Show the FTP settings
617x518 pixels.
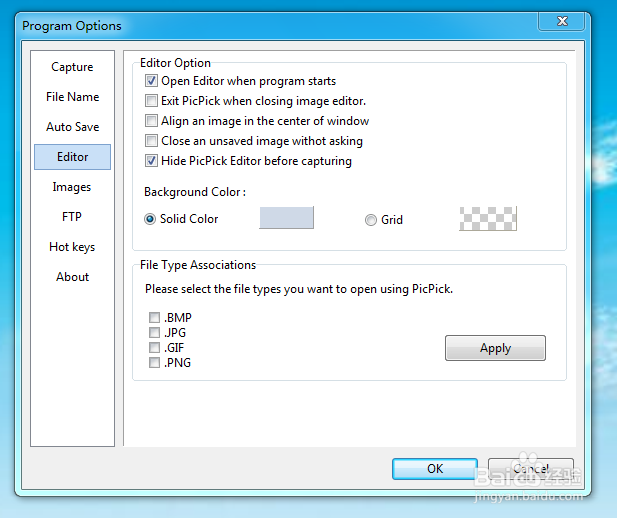[x=72, y=216]
